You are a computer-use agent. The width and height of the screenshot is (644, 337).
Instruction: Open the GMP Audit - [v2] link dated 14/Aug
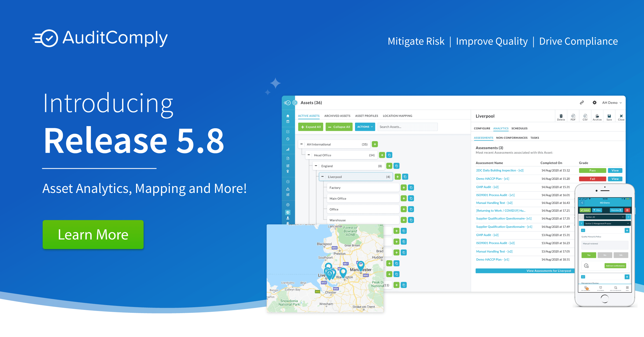coord(487,187)
